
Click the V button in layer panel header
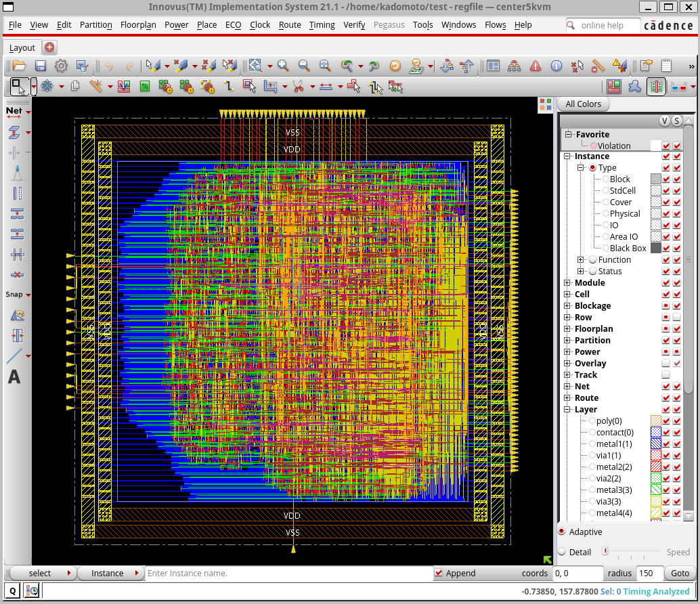coord(664,121)
